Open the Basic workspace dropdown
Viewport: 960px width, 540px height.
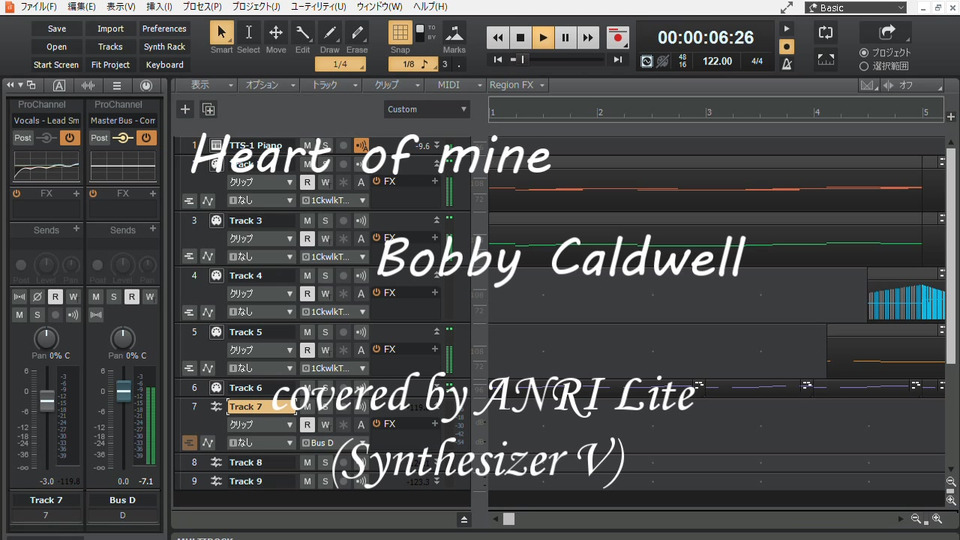pos(855,7)
